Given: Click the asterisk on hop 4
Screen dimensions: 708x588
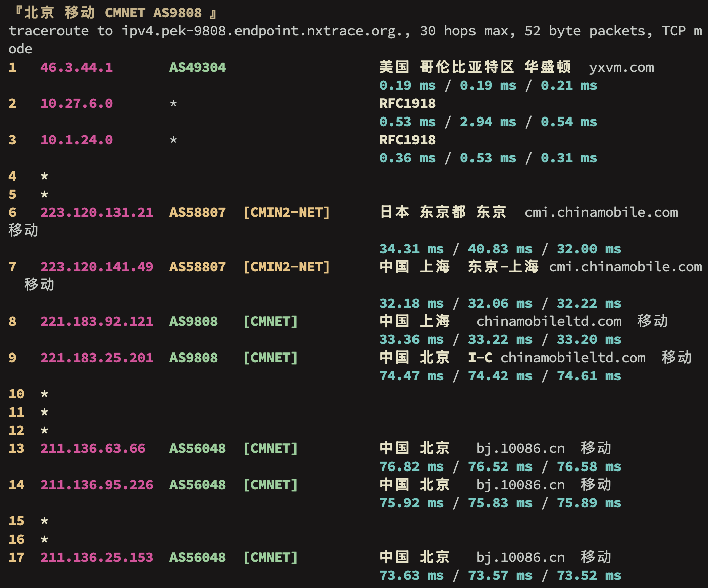Looking at the screenshot, I should 44,176.
